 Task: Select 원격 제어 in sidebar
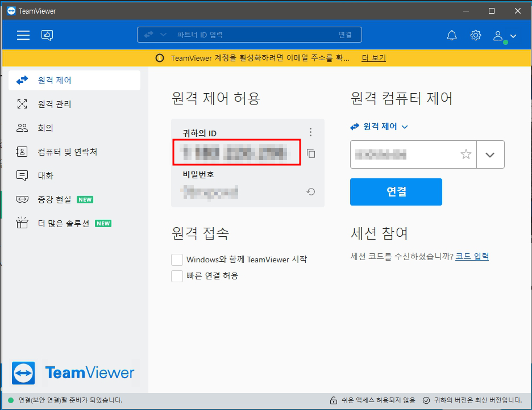(74, 80)
